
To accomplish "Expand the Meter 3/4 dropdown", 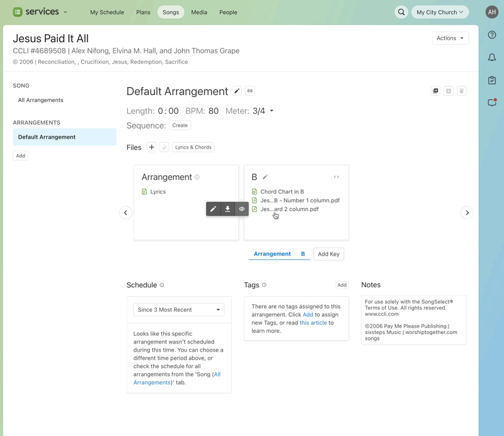I will [263, 111].
